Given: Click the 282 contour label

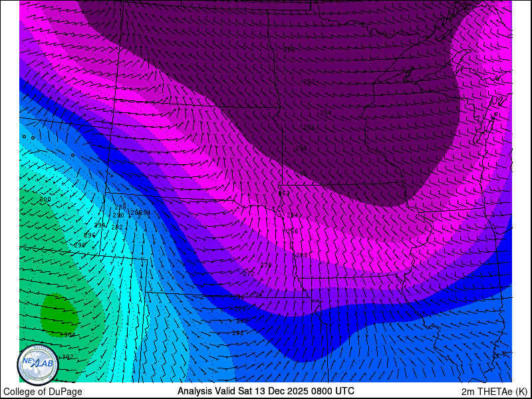Looking at the screenshot, I should (238, 333).
